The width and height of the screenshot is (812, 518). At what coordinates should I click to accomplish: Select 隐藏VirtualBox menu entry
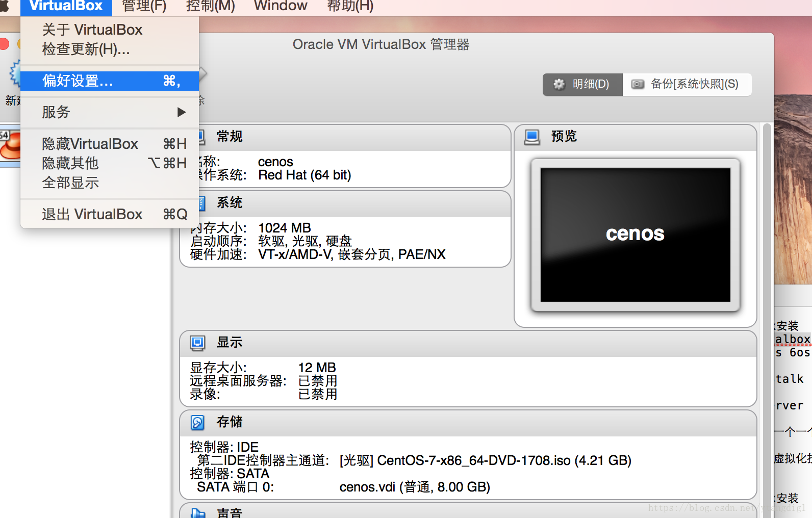(110, 144)
